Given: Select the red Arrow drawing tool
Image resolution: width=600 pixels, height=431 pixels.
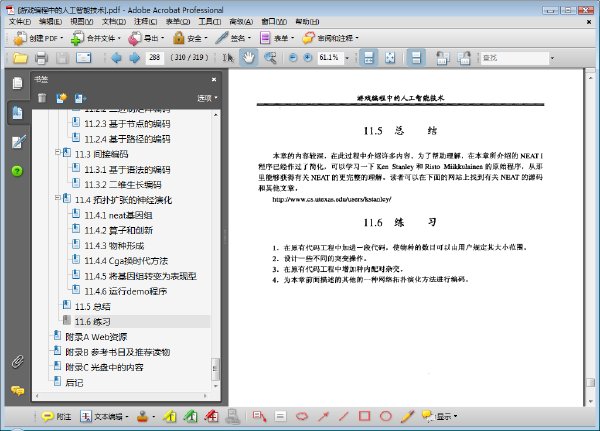Looking at the screenshot, I should (x=323, y=416).
